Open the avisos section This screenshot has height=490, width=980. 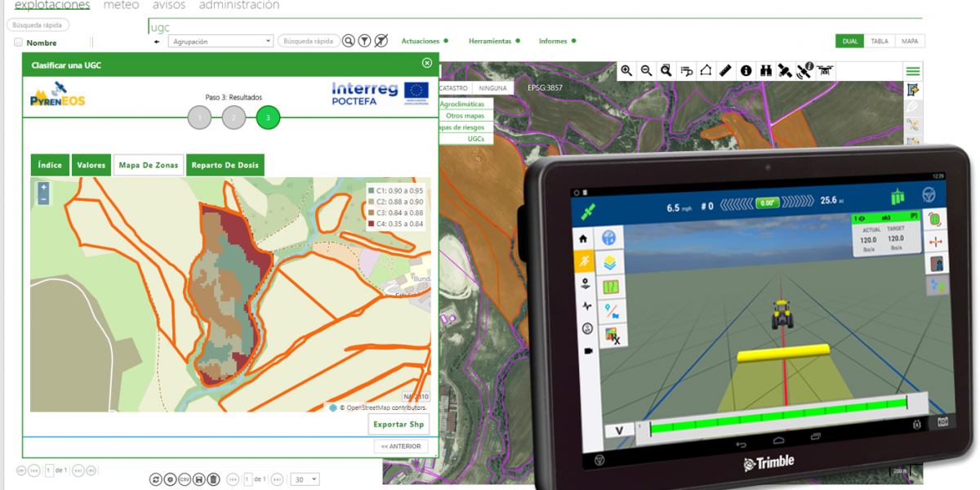tap(169, 5)
